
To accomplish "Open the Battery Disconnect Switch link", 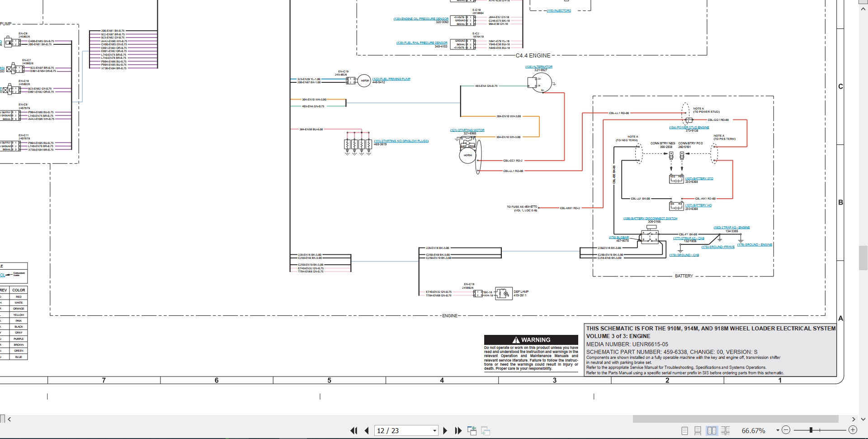I will click(650, 219).
